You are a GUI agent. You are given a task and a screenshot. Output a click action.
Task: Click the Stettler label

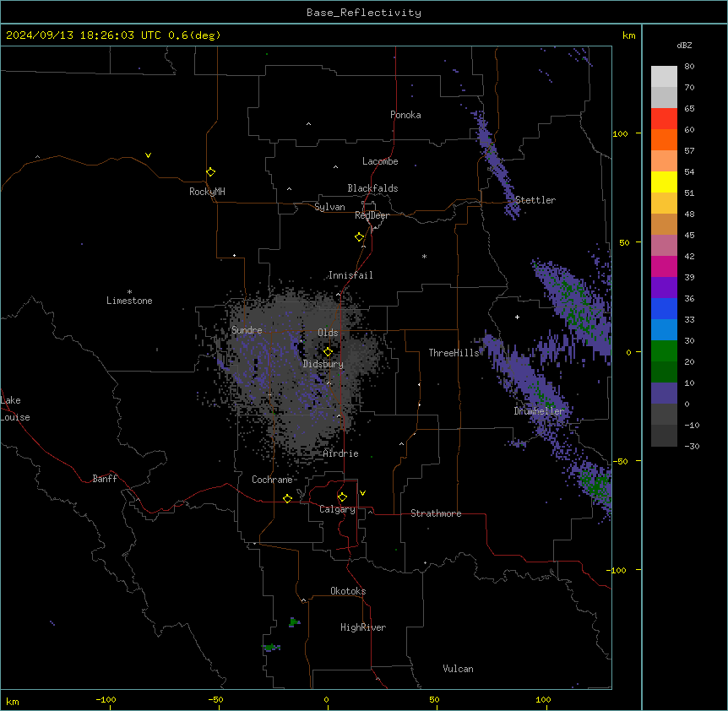coord(535,200)
